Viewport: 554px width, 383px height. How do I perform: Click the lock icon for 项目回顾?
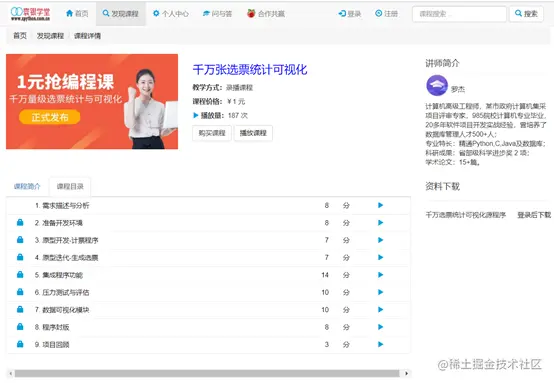pos(20,344)
